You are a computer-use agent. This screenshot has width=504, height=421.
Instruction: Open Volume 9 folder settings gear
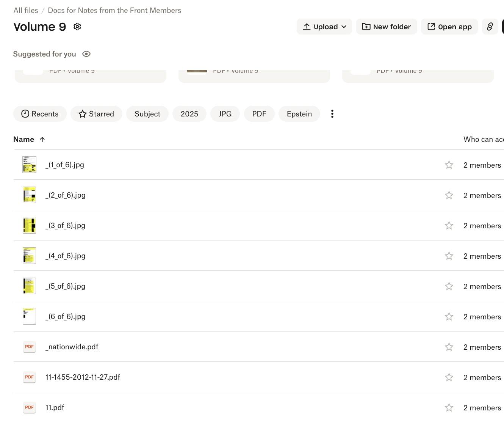click(77, 27)
